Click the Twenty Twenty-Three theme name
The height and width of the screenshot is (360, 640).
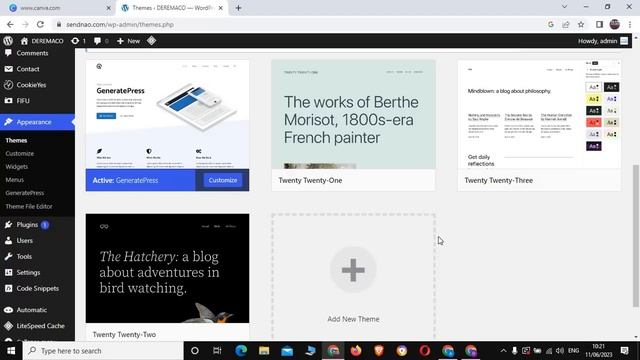coord(498,180)
